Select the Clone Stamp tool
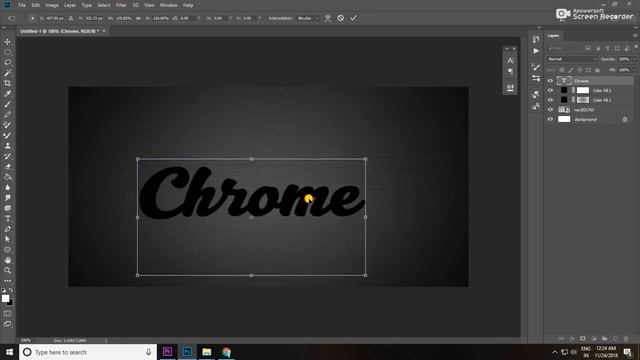 tap(7, 146)
